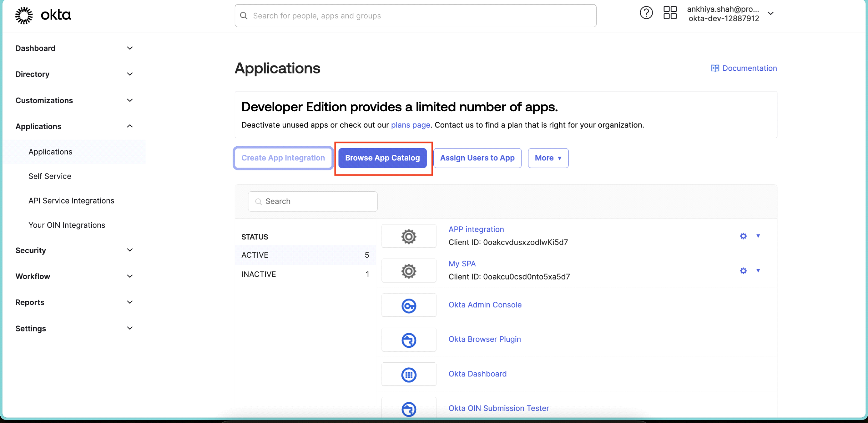Click Okta Browser Plugin app icon

(x=408, y=340)
